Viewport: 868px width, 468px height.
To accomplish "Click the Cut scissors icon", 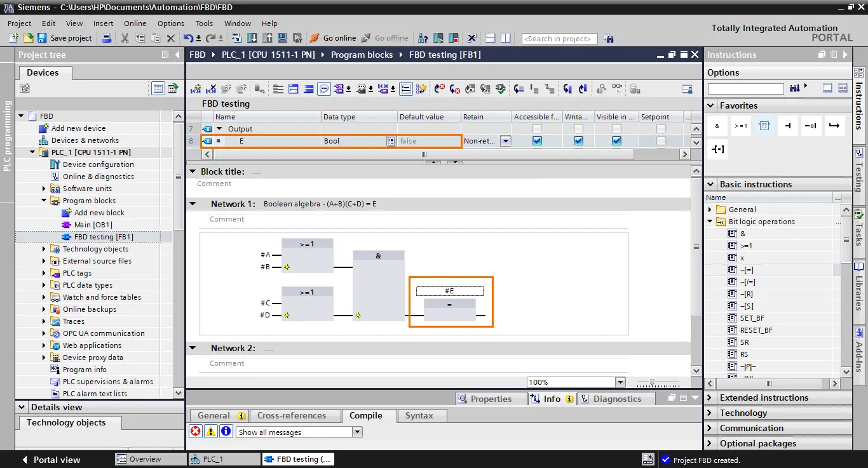I will pyautogui.click(x=125, y=38).
